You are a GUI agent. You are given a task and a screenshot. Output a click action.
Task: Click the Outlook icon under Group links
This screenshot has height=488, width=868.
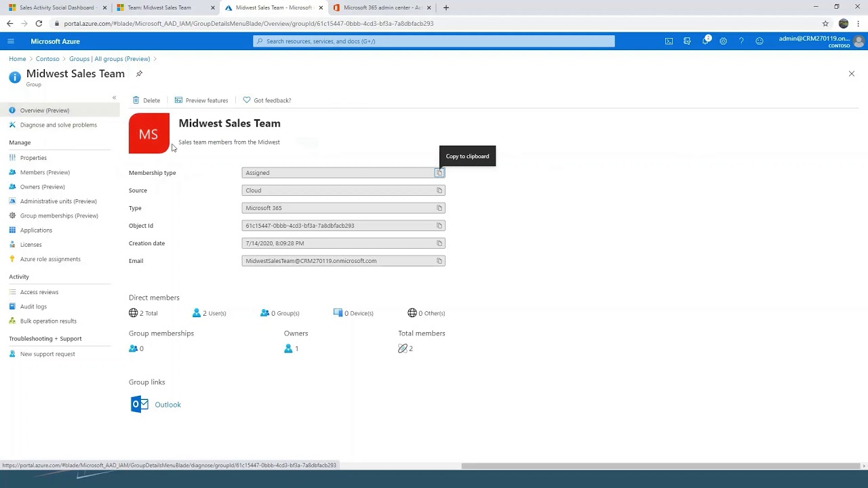139,405
